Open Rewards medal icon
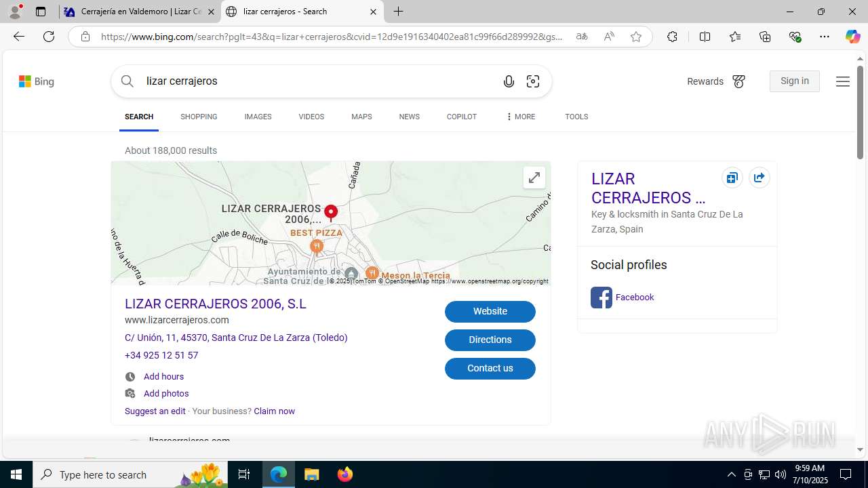This screenshot has width=868, height=488. click(738, 81)
